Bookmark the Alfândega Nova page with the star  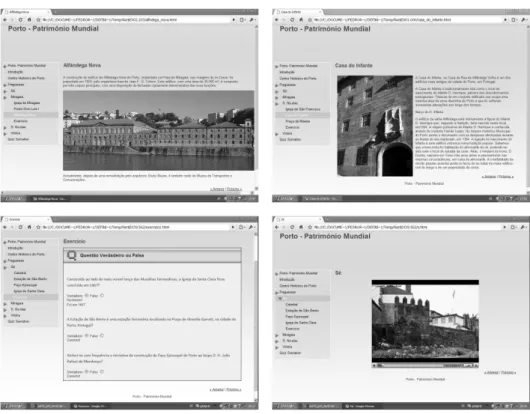point(38,20)
